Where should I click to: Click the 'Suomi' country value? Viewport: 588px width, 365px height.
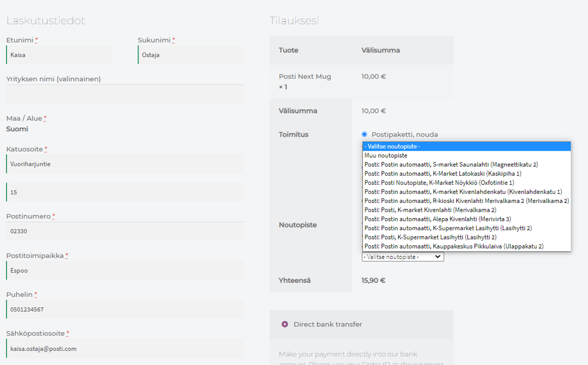pyautogui.click(x=17, y=129)
